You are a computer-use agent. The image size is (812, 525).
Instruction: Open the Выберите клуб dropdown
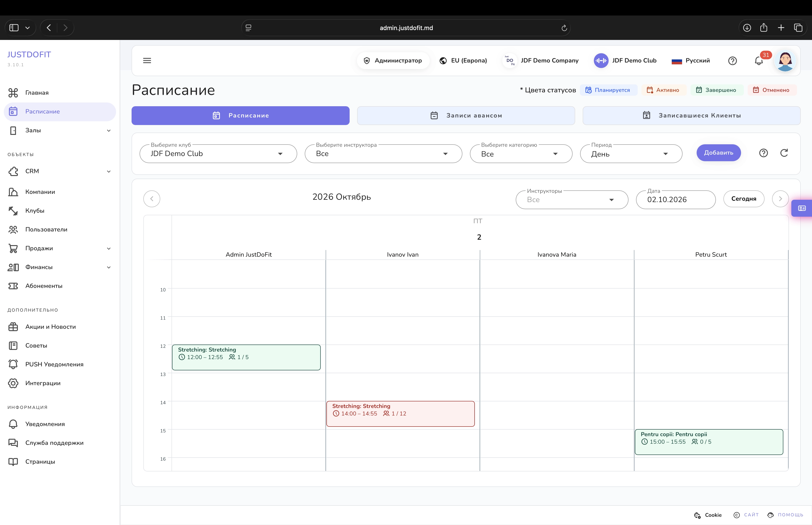click(x=218, y=154)
